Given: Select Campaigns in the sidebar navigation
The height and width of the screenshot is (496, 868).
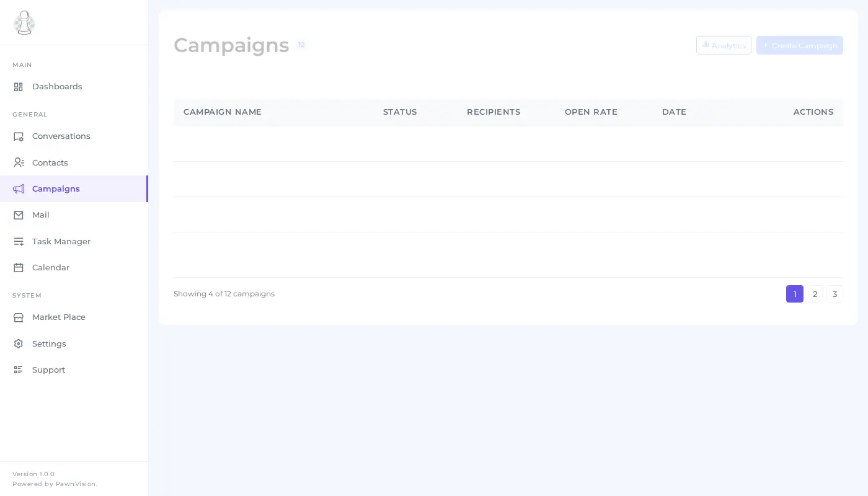Looking at the screenshot, I should click(x=56, y=188).
